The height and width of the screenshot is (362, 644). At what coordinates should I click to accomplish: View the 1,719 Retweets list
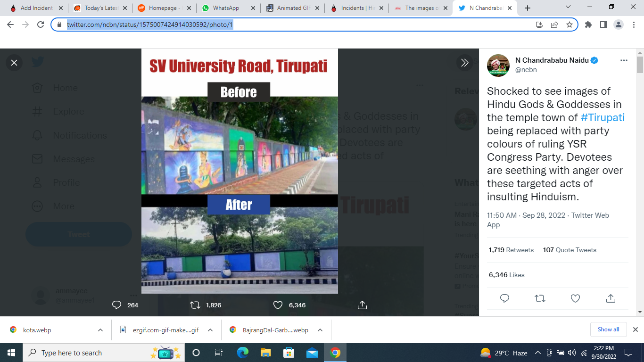tap(511, 250)
